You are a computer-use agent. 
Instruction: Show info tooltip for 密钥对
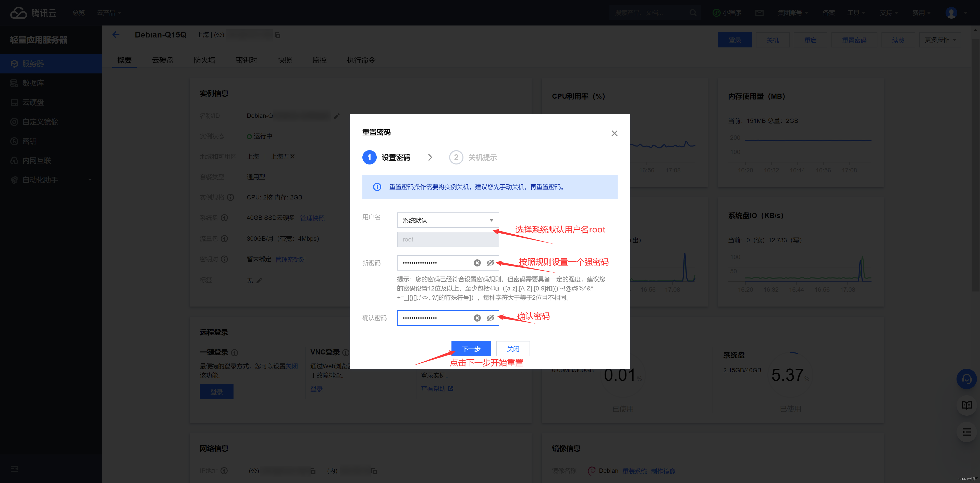pyautogui.click(x=225, y=259)
